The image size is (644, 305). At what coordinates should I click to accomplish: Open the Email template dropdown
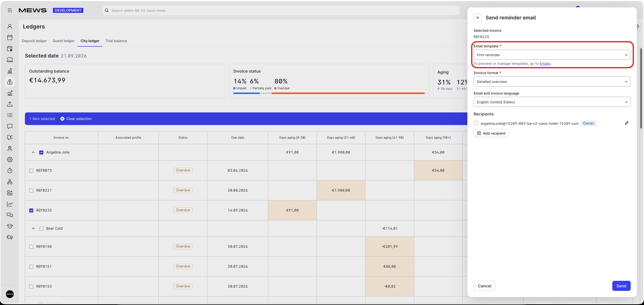(x=552, y=55)
